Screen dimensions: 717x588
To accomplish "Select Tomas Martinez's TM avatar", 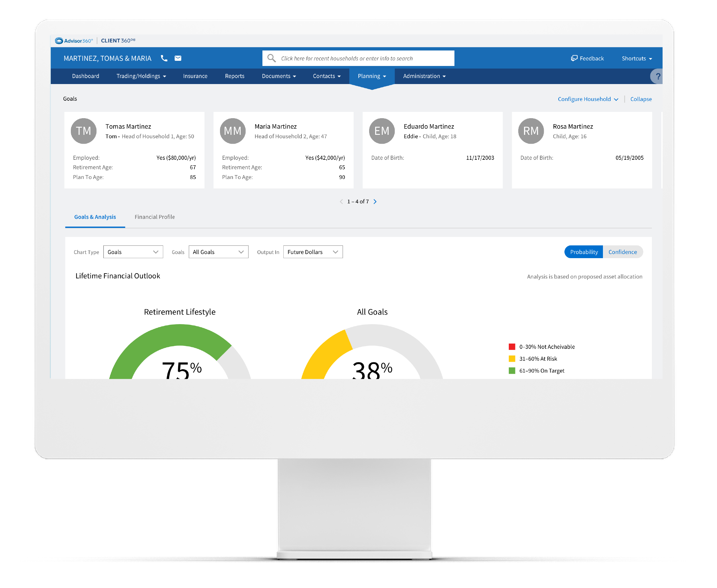I will [83, 131].
